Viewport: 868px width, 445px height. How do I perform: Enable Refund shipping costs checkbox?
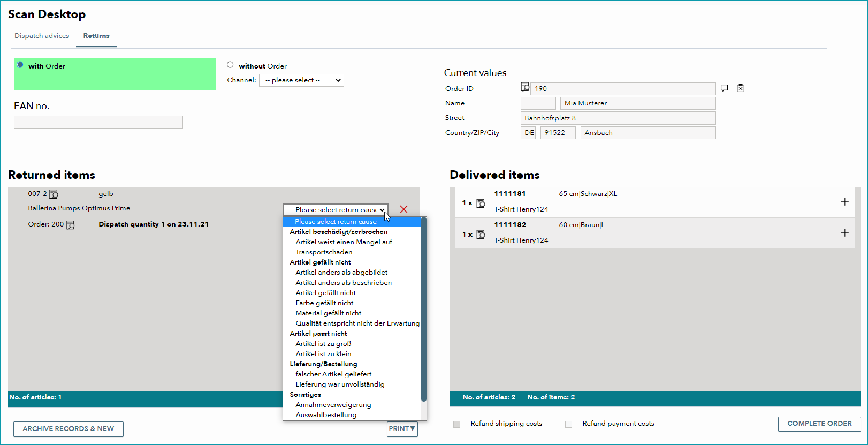(456, 424)
